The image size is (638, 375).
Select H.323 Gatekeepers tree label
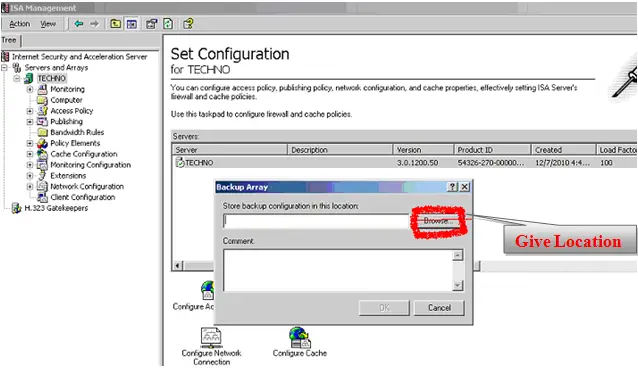[x=56, y=208]
